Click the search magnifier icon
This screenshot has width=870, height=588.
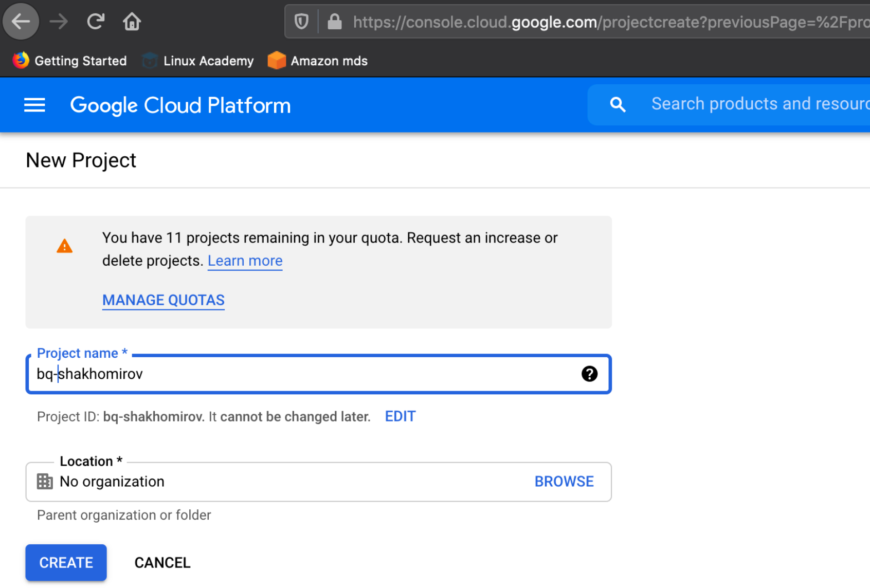point(618,104)
